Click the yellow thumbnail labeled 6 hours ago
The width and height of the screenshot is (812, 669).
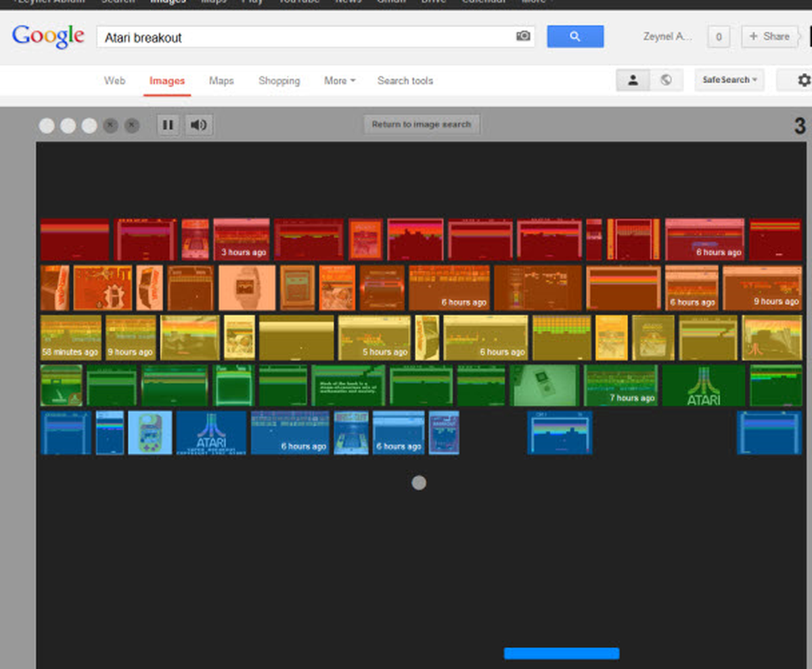click(x=485, y=338)
